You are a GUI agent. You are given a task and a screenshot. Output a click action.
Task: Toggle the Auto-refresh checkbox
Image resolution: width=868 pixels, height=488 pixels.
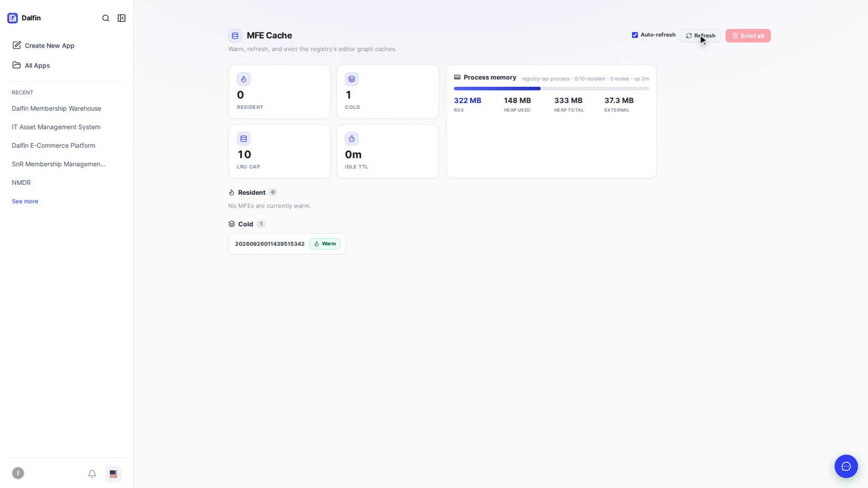[x=635, y=35]
